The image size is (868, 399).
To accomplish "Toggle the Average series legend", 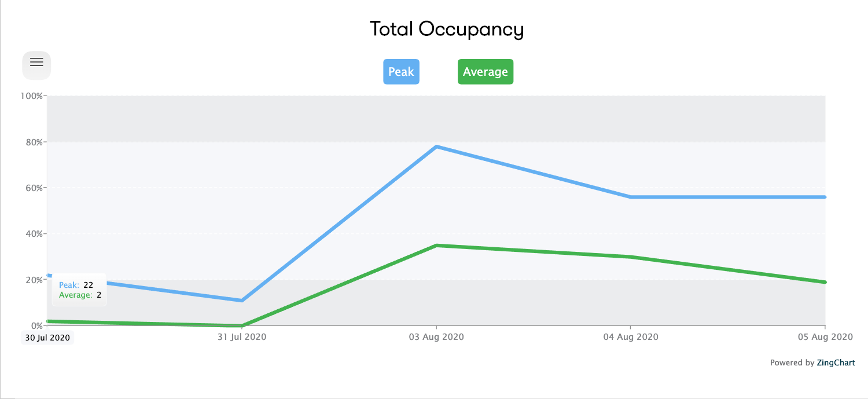I will pos(485,72).
